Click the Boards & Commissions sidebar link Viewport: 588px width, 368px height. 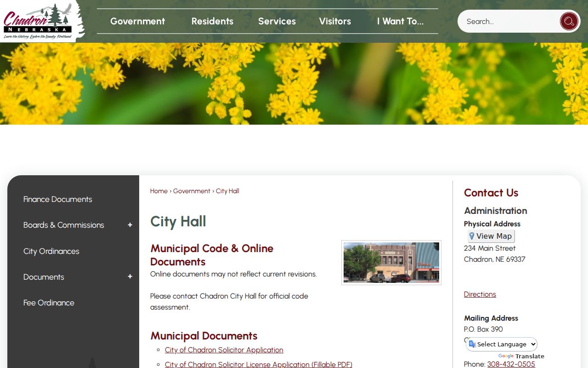click(64, 225)
